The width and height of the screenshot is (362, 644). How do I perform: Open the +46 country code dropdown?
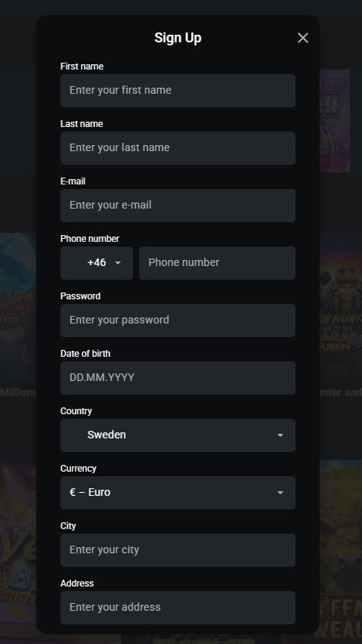click(x=97, y=263)
